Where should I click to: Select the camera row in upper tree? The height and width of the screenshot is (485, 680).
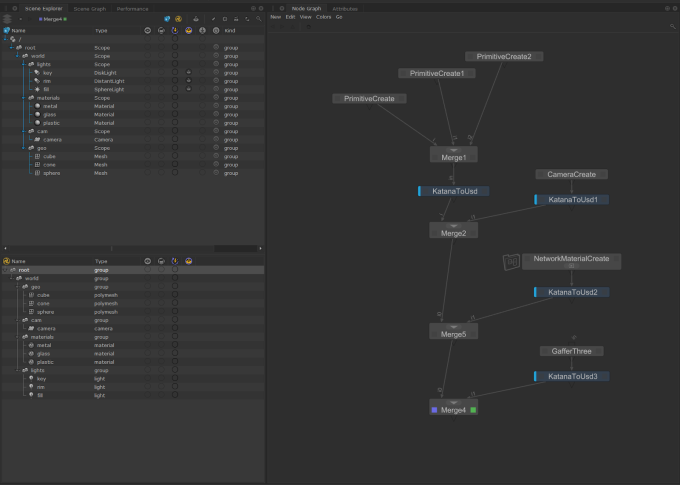[52, 140]
